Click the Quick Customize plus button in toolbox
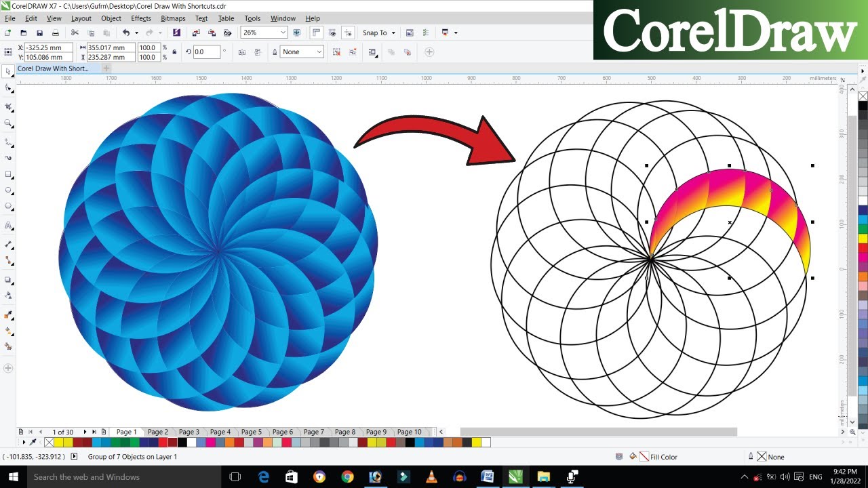The height and width of the screenshot is (488, 868). click(x=8, y=368)
